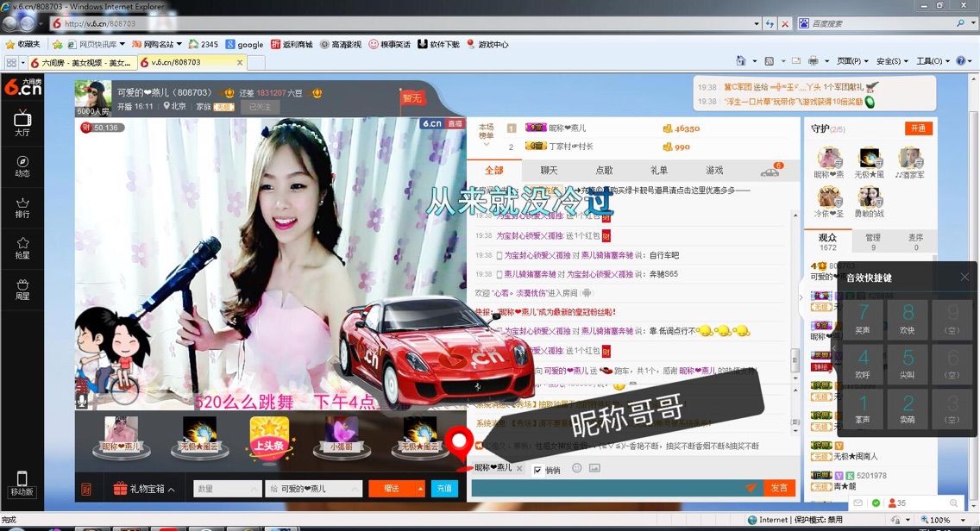980x531 pixels.
Task: Switch to the 全部 chat tab
Action: [x=493, y=170]
